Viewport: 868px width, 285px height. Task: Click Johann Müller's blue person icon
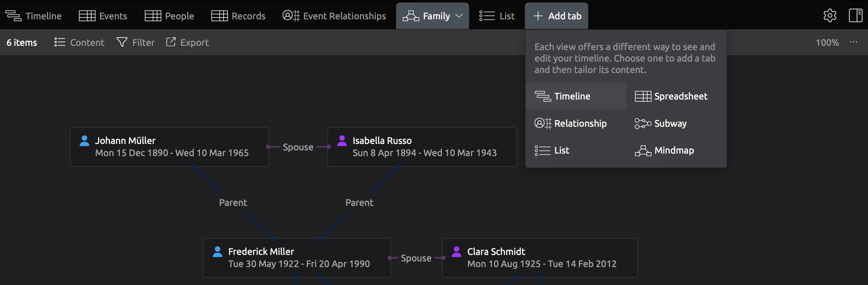coord(84,141)
